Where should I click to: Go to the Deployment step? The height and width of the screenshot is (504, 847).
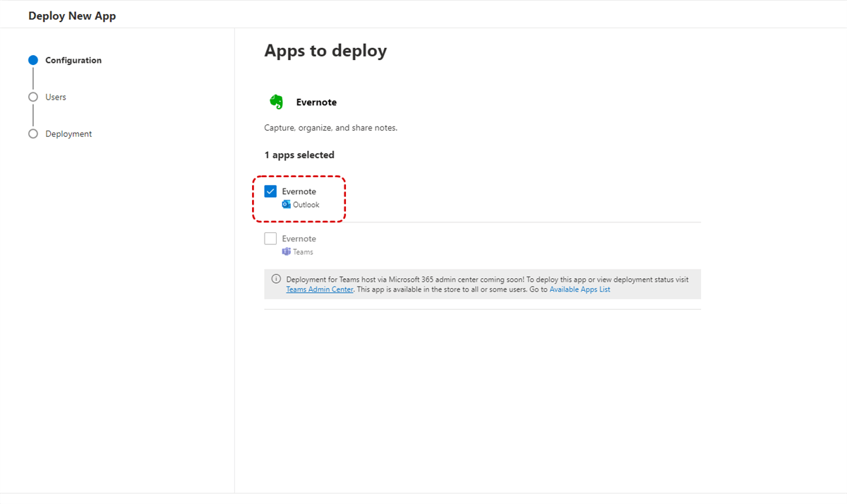tap(68, 134)
